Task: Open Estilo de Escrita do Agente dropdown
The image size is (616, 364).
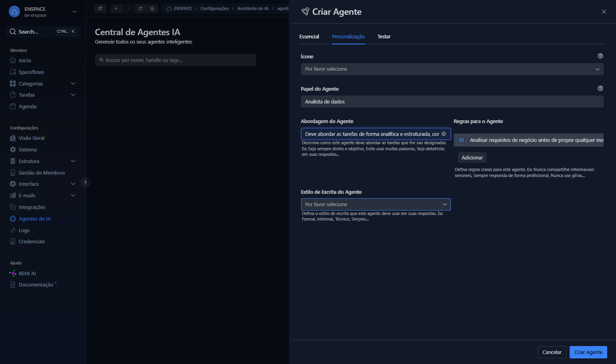Action: coord(376,204)
